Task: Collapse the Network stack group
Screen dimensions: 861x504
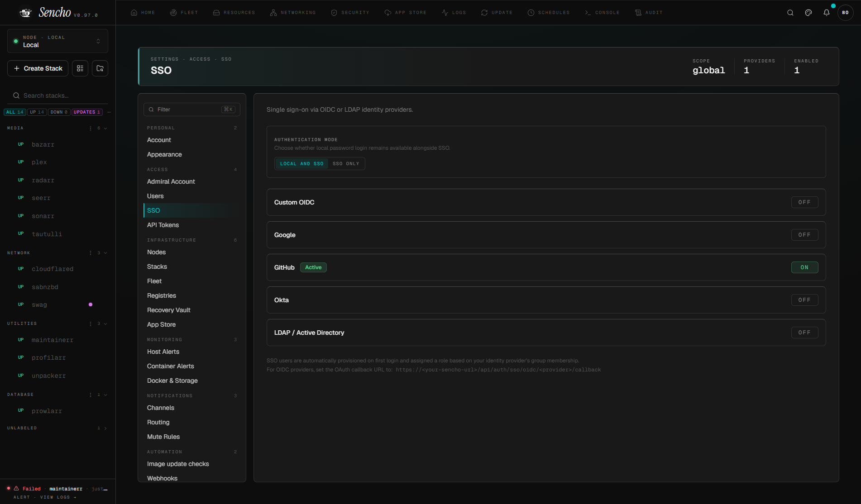Action: coord(105,253)
